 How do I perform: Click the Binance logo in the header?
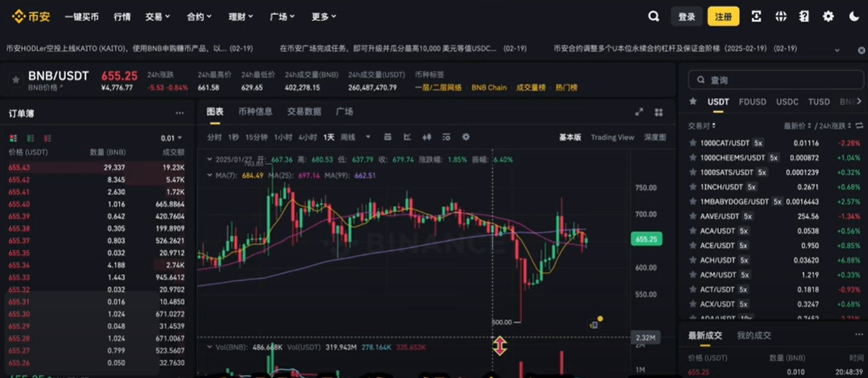coord(31,17)
